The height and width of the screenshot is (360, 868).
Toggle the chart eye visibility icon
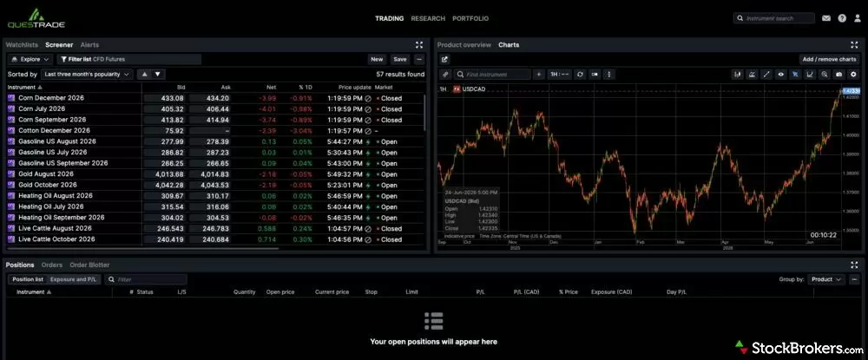[781, 74]
